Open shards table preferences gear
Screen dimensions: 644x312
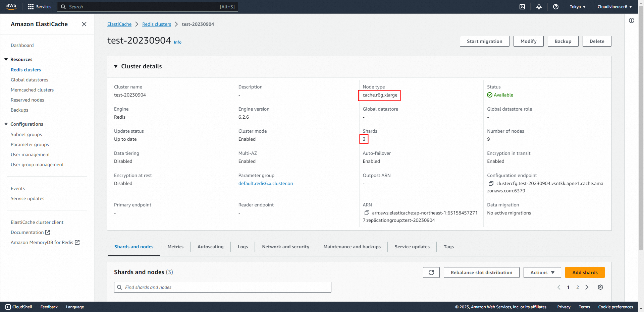[x=600, y=287]
